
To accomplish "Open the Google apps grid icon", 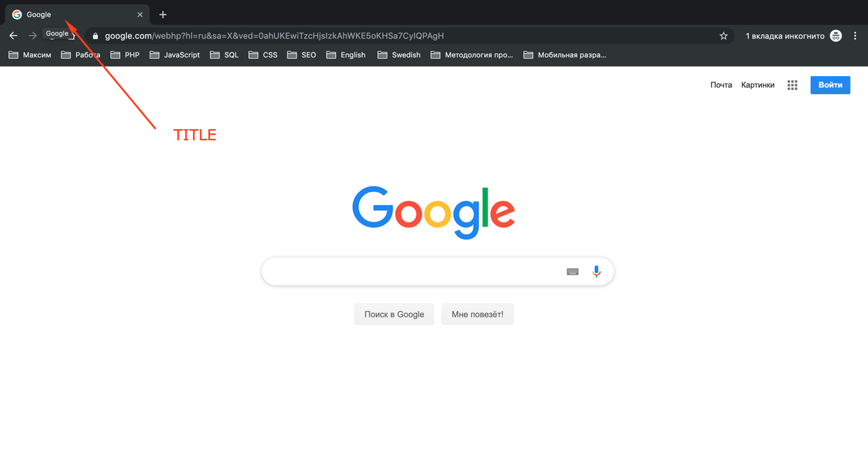I will [x=793, y=85].
